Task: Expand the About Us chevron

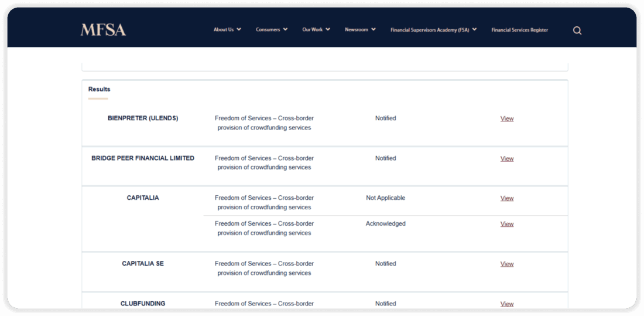Action: point(239,29)
